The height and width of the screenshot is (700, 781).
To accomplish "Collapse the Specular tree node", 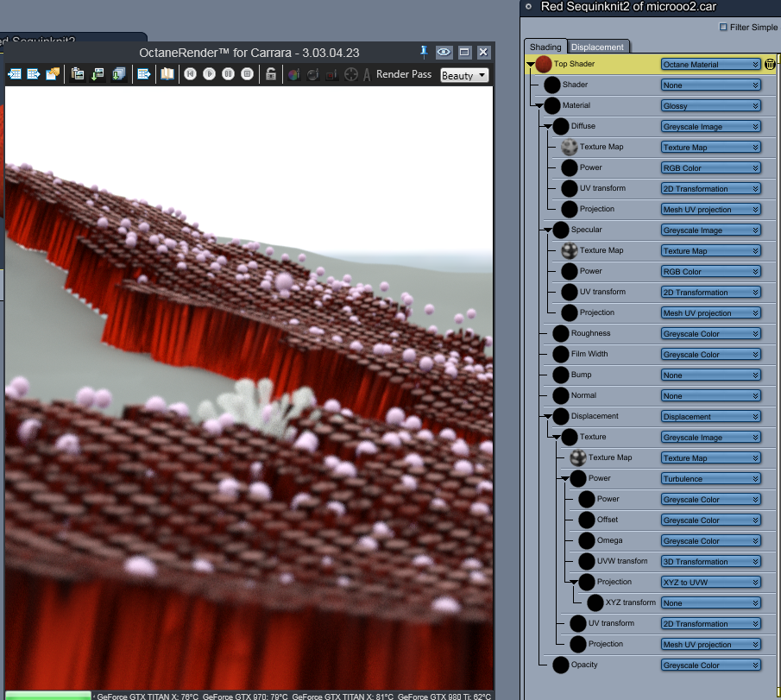I will pos(548,230).
